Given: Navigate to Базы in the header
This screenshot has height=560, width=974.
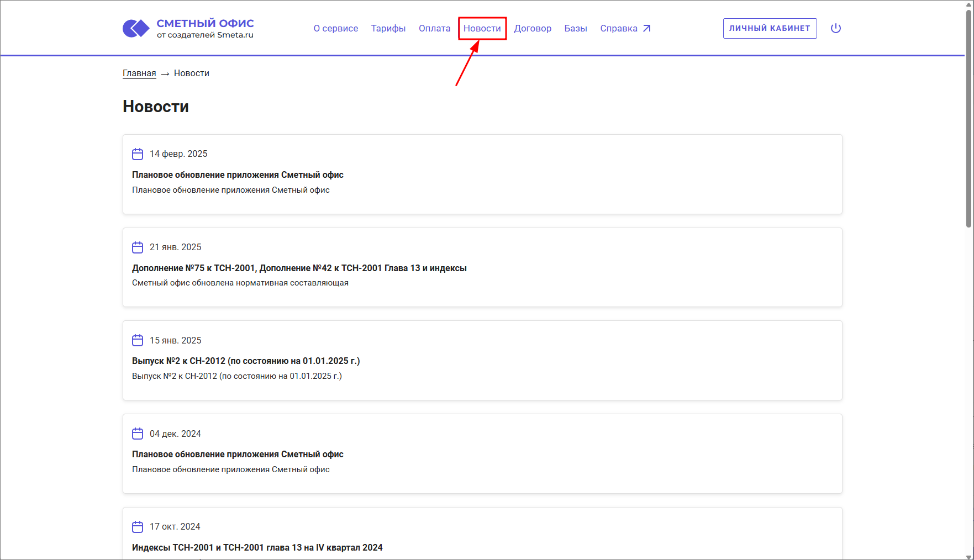Looking at the screenshot, I should coord(575,28).
